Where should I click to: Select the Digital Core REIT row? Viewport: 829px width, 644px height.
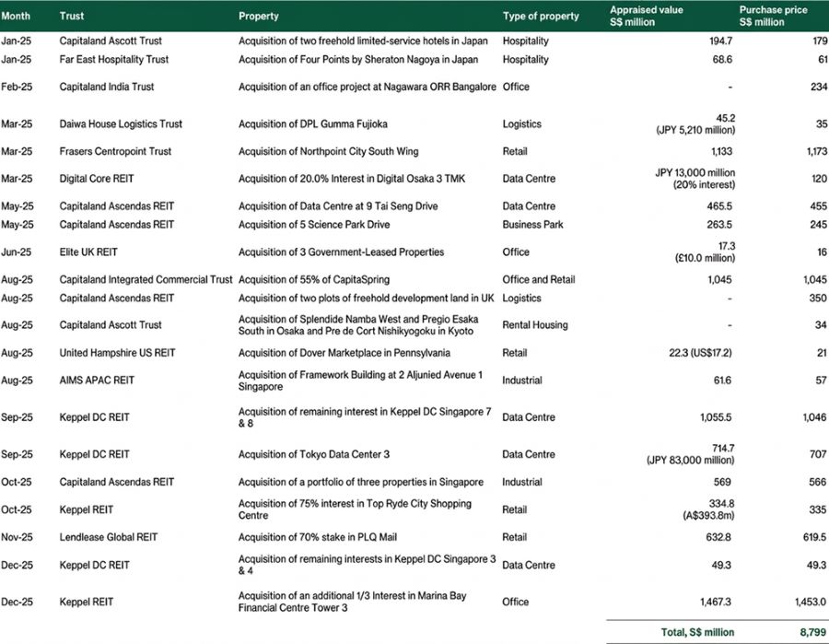point(94,178)
